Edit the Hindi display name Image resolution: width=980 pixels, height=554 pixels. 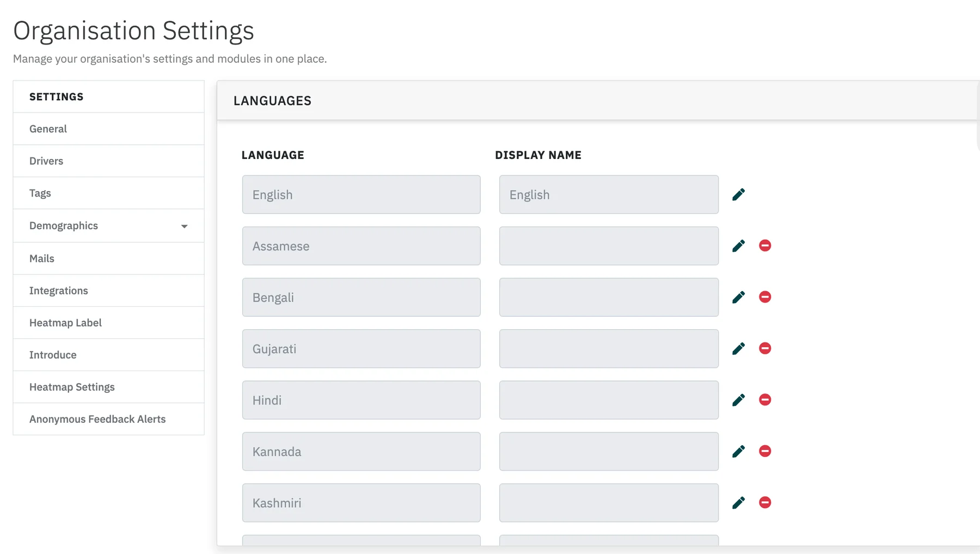[x=738, y=400]
